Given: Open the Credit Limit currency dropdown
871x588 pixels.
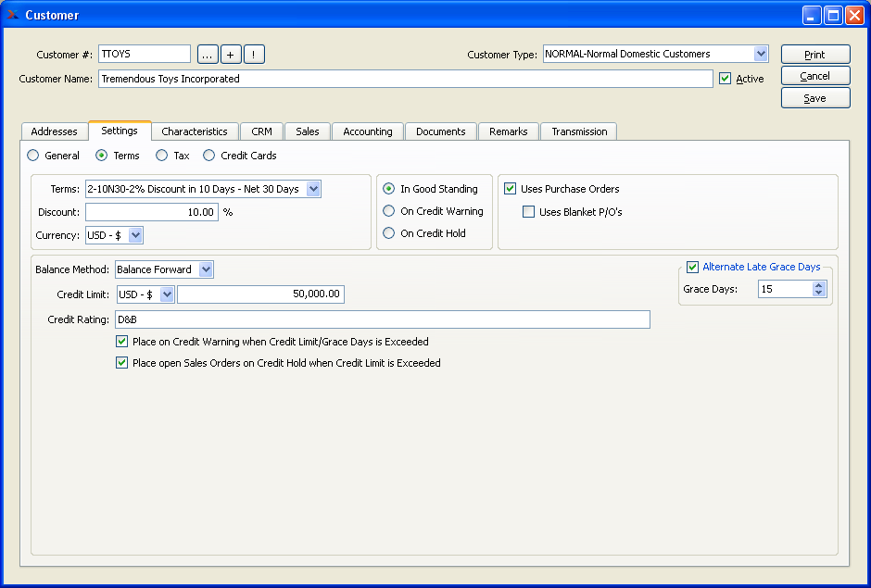Looking at the screenshot, I should [167, 294].
